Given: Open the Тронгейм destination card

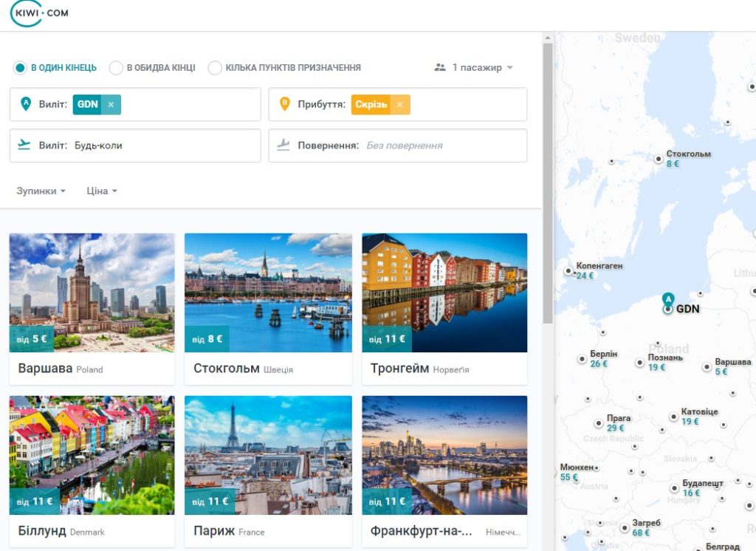Looking at the screenshot, I should [x=444, y=309].
